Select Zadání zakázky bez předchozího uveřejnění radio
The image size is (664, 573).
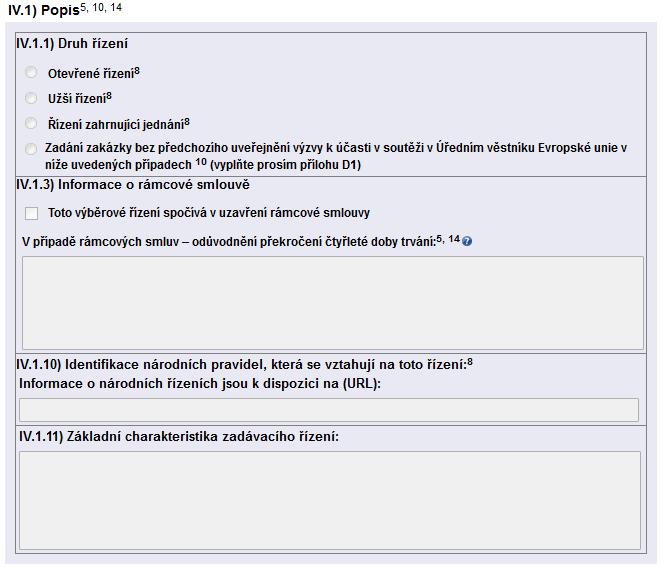point(31,149)
